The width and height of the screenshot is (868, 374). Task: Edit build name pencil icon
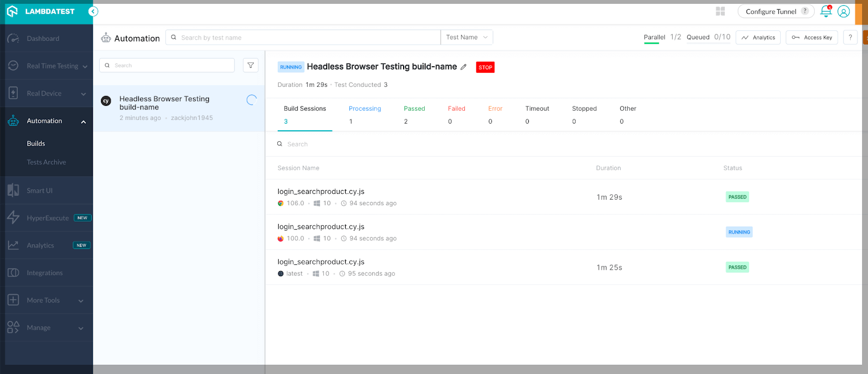point(463,67)
